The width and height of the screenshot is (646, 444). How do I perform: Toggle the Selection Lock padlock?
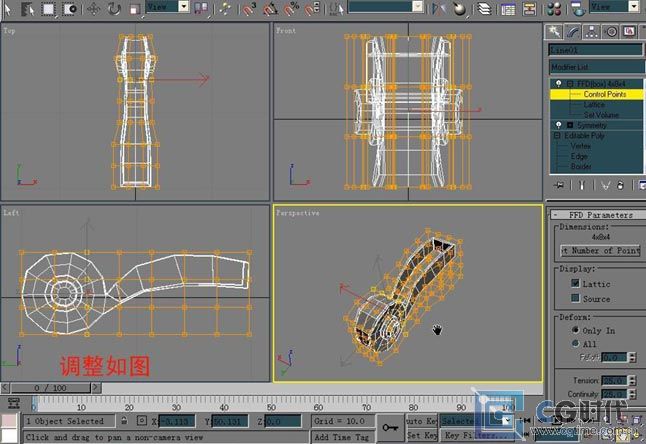124,421
